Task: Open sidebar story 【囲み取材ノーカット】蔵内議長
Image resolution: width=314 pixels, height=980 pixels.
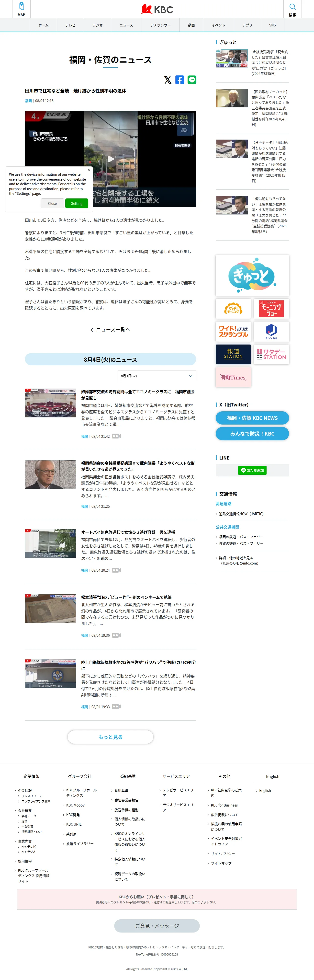Action: point(270,108)
